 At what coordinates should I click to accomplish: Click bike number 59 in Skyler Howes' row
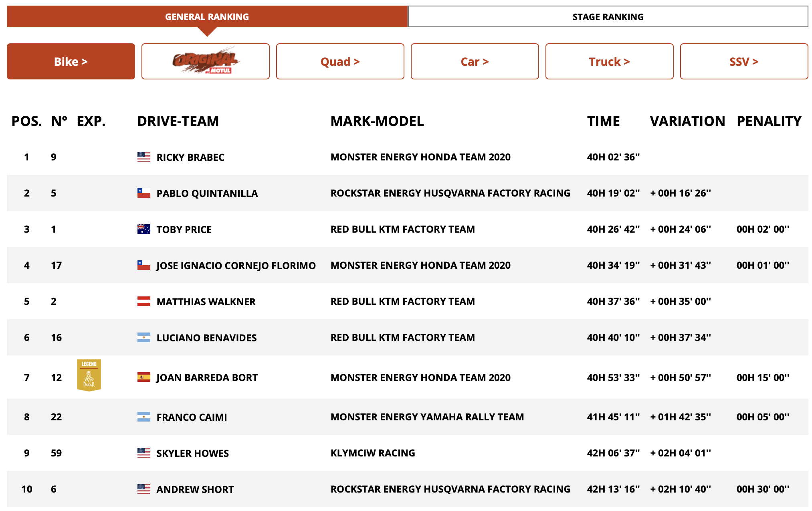click(x=57, y=453)
